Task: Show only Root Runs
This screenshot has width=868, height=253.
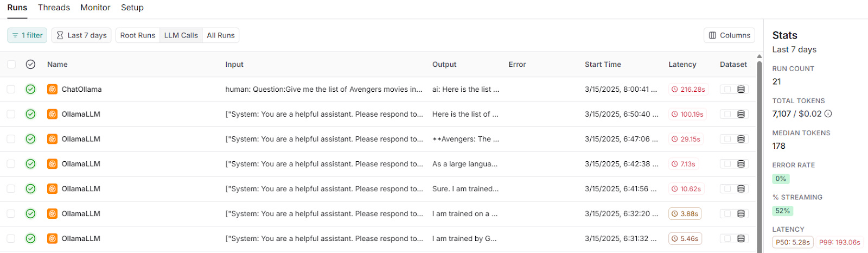Action: point(138,35)
